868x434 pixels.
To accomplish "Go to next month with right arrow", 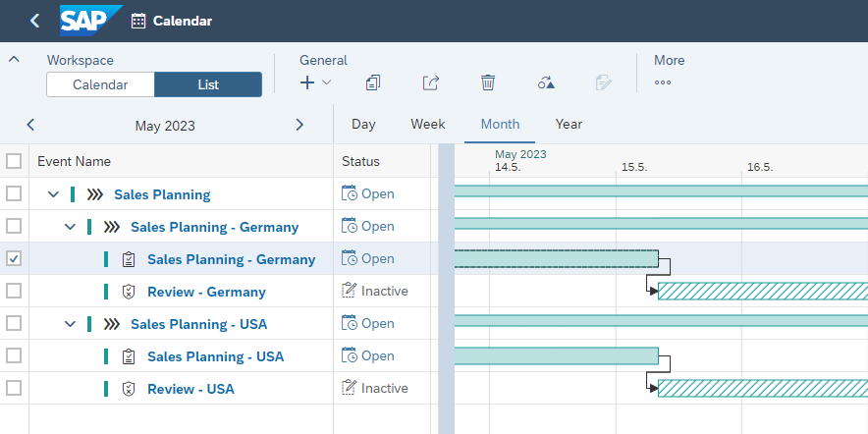I will pos(299,125).
